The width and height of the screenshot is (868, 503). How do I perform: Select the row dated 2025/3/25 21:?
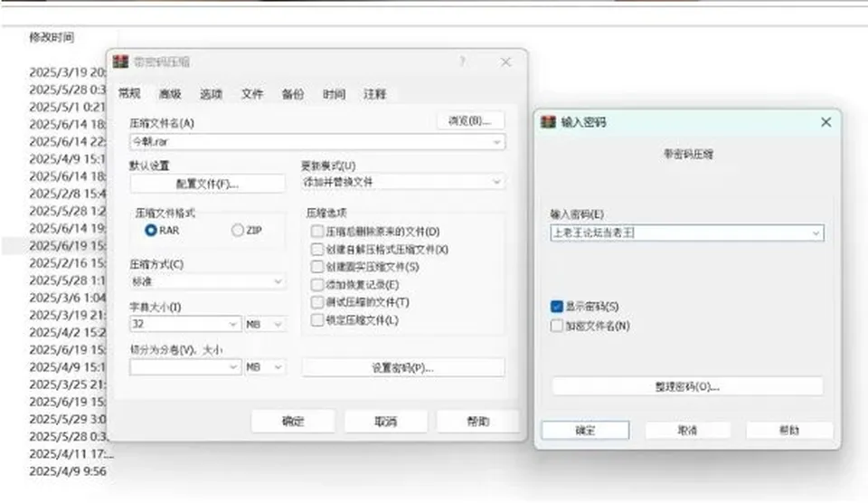tap(68, 384)
